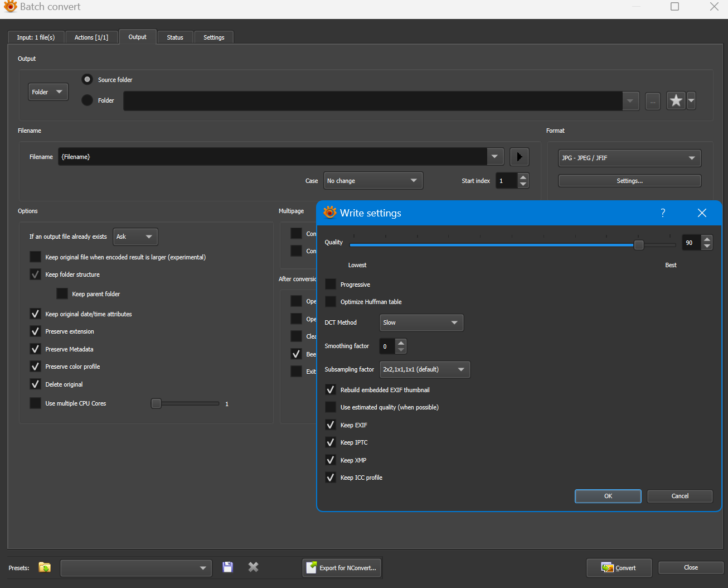
Task: Close the Write settings dialog
Action: pyautogui.click(x=702, y=213)
